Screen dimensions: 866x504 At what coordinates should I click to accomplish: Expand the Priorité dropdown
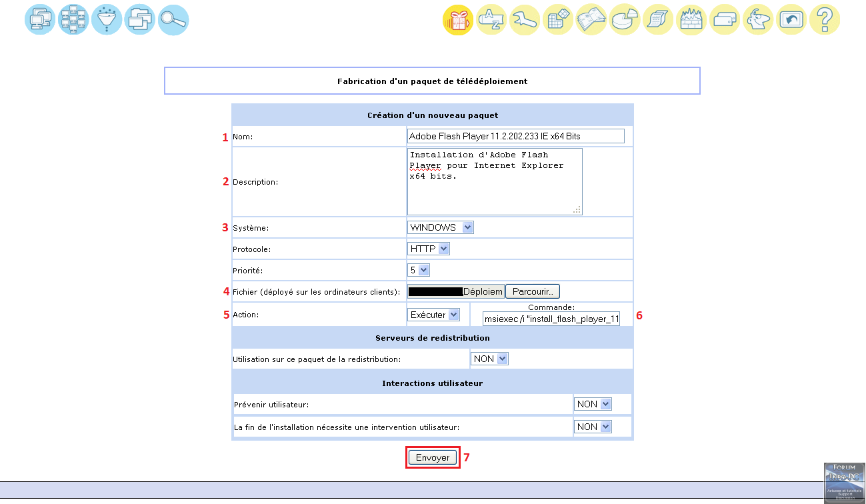(419, 270)
